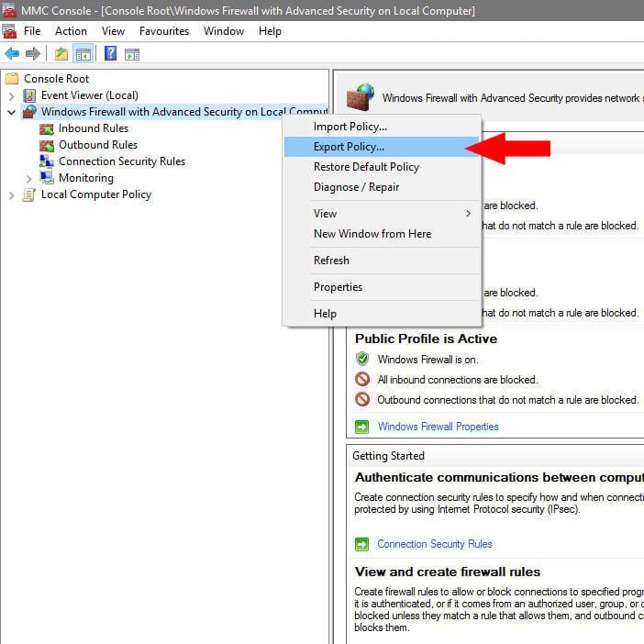Click 'Authenticate communications between' heading
This screenshot has height=644, width=644.
[499, 477]
